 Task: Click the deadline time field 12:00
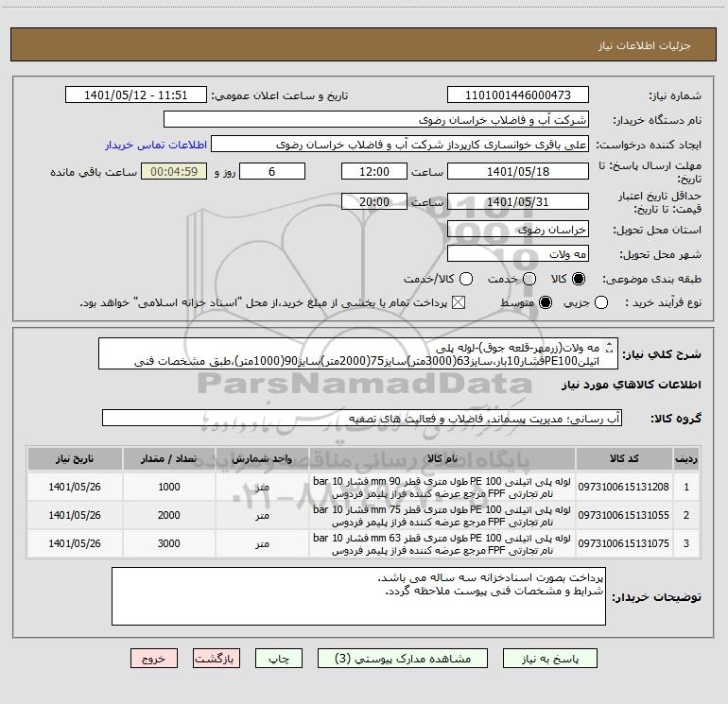(x=374, y=171)
